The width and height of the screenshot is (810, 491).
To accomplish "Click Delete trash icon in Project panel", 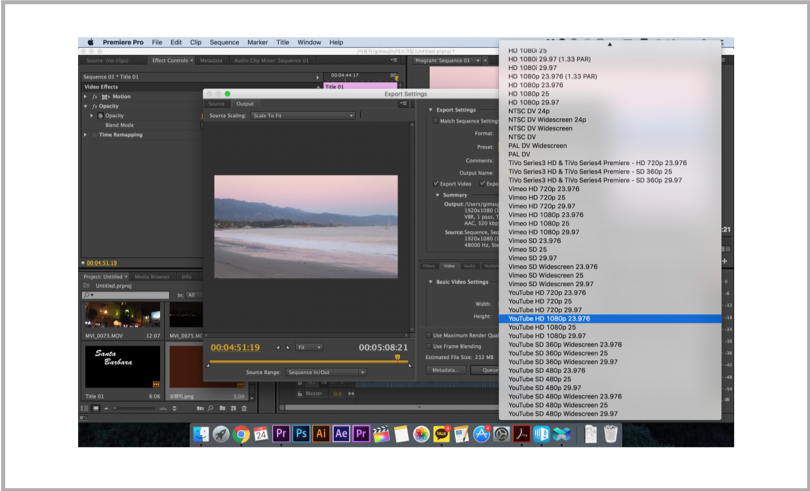I will tap(244, 408).
